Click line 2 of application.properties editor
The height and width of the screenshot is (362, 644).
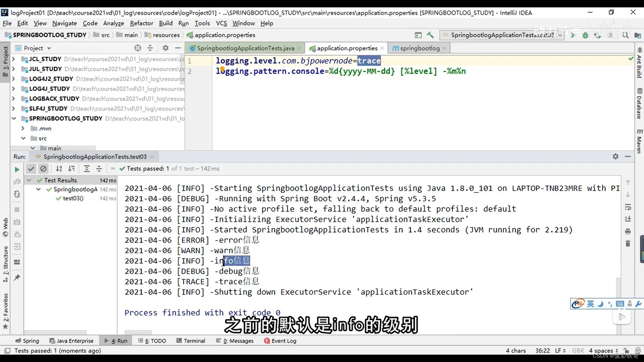[340, 71]
